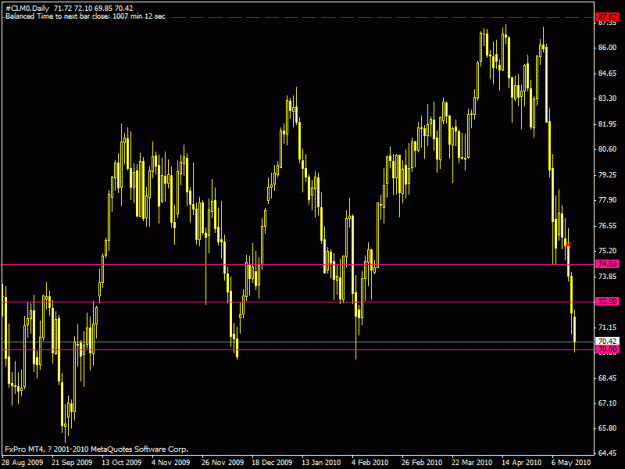The image size is (625, 469).
Task: Click the magenta 74.50 price label
Action: point(607,264)
